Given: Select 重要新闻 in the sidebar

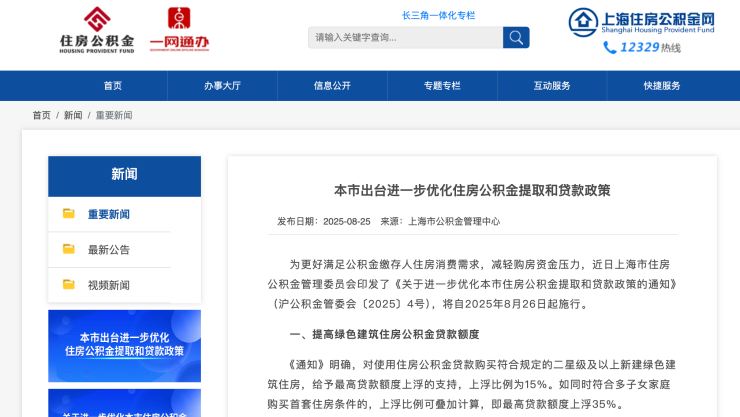Looking at the screenshot, I should [109, 214].
